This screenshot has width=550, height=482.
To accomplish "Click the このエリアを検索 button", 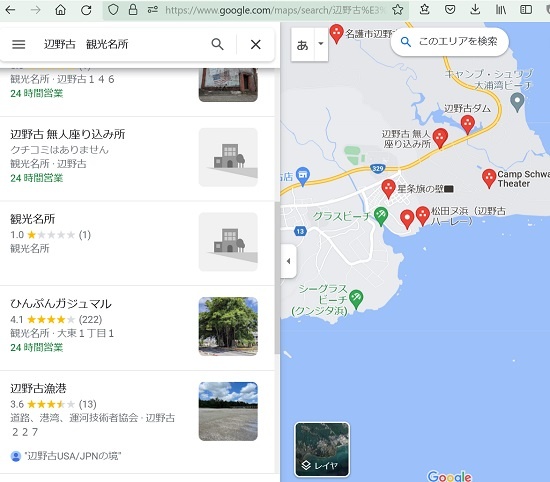I will point(449,42).
